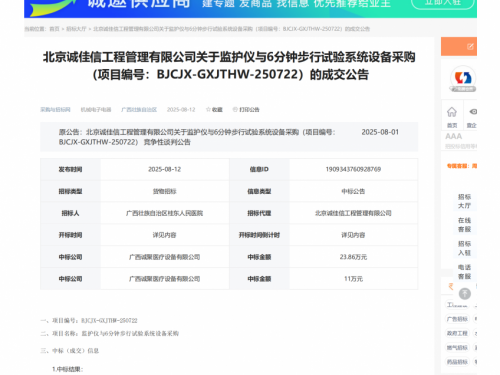Click the 北京诚佳信工程管理有限公司 agency cell

(353, 213)
